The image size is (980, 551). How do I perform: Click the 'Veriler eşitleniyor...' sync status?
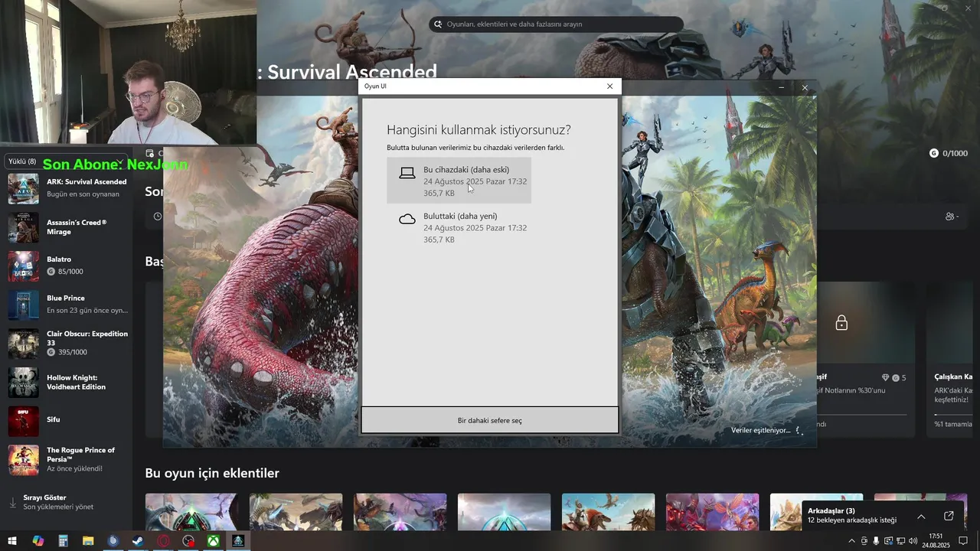pyautogui.click(x=760, y=430)
